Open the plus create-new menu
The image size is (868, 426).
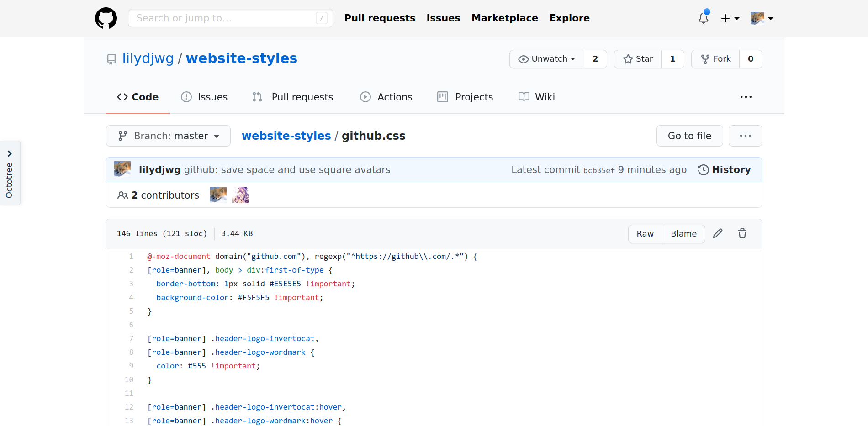730,18
